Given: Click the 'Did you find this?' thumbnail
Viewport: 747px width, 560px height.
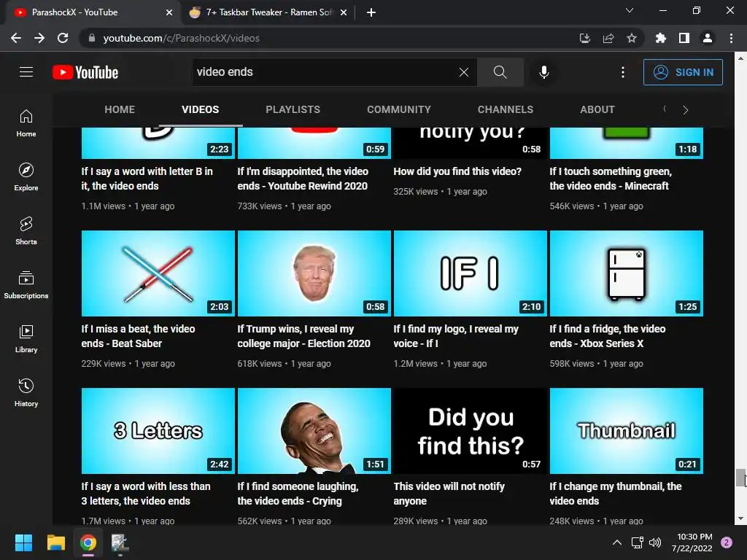Looking at the screenshot, I should 471,431.
